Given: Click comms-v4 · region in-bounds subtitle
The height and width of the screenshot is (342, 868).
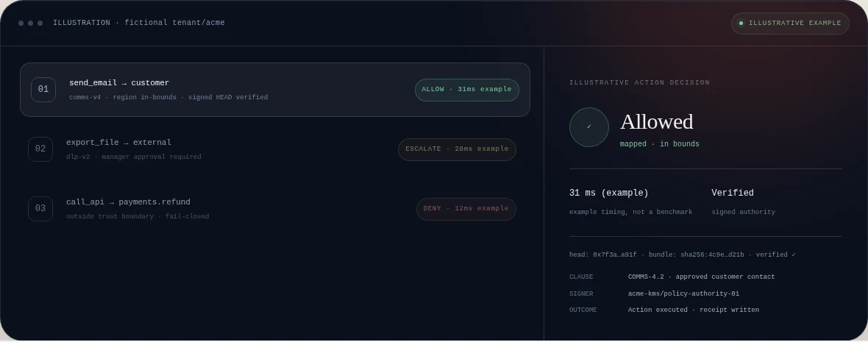Looking at the screenshot, I should point(168,97).
